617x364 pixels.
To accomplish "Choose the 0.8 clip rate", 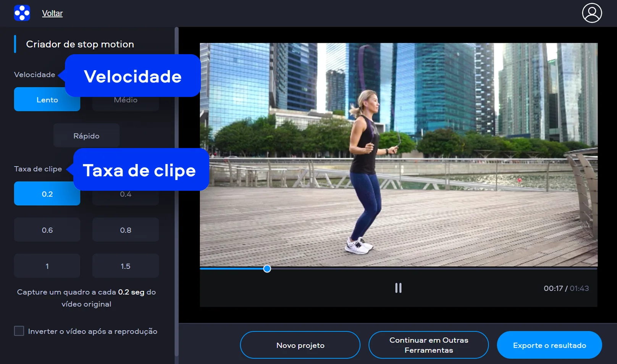I will click(126, 230).
